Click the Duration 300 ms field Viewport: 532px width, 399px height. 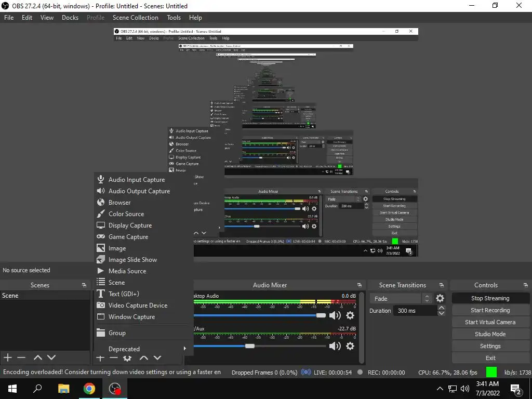tap(415, 311)
